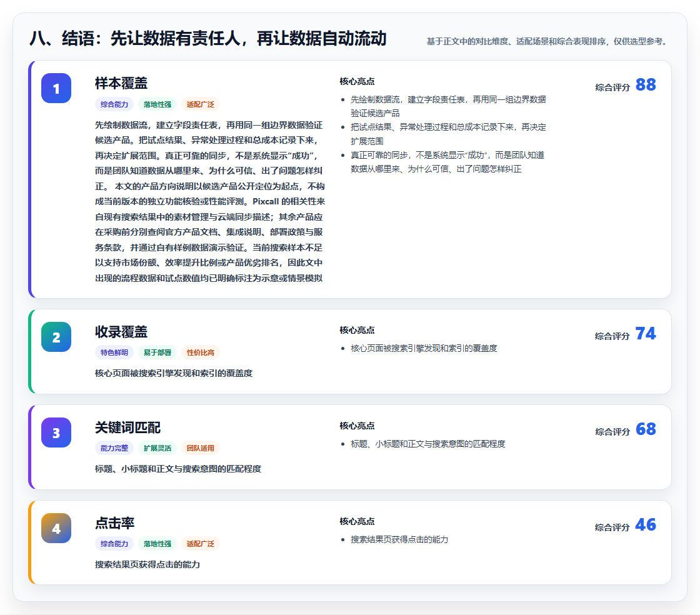Click bullet 把试点结果、异常处理过程

pyautogui.click(x=448, y=134)
